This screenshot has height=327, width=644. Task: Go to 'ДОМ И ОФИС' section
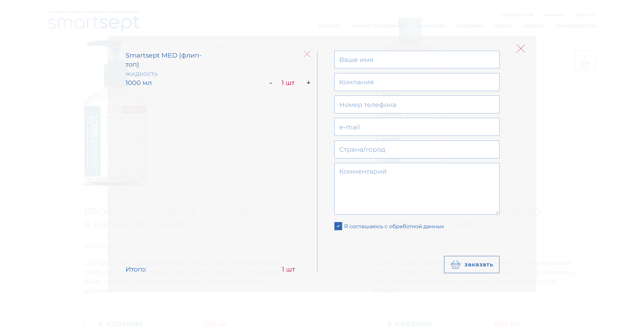point(431,26)
